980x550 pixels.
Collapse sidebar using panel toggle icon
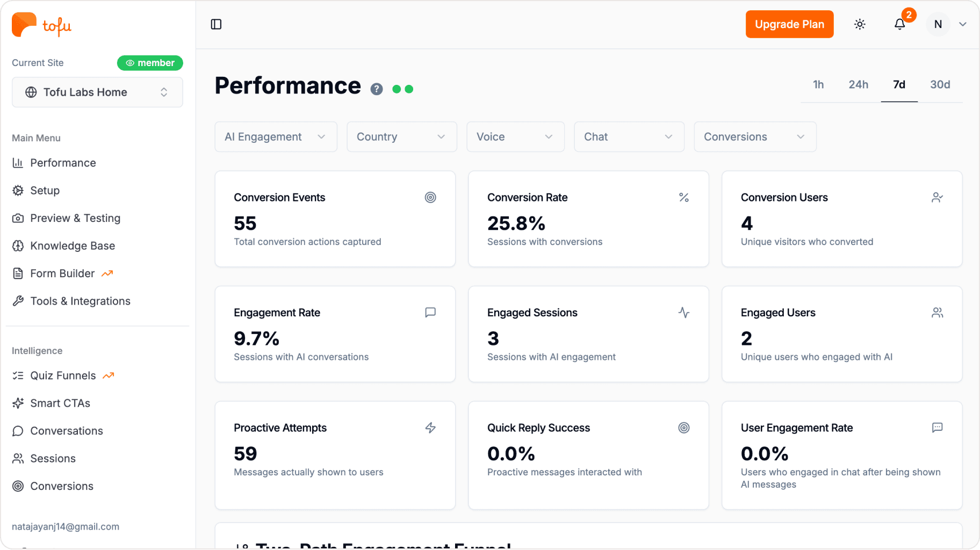tap(216, 24)
